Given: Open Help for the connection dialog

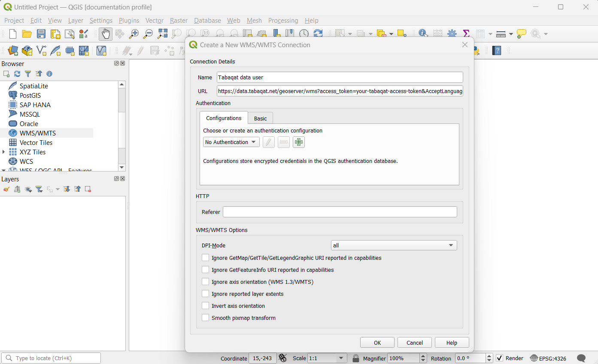Looking at the screenshot, I should coord(452,342).
